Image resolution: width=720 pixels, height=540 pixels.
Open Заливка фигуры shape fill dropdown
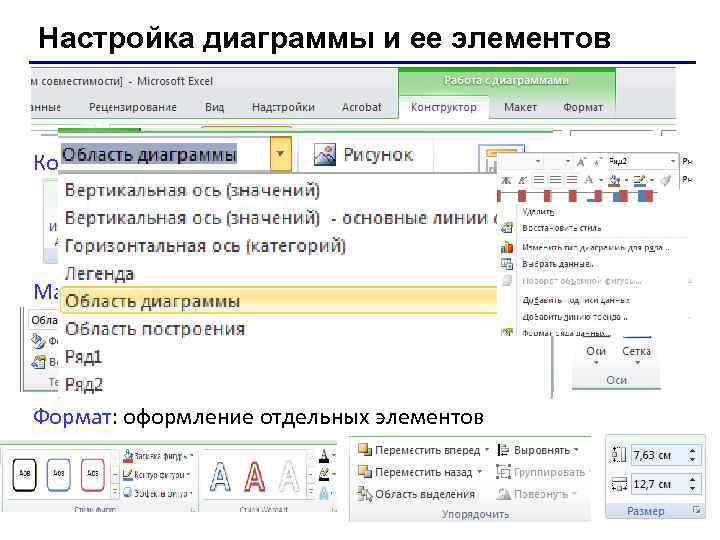pyautogui.click(x=158, y=456)
